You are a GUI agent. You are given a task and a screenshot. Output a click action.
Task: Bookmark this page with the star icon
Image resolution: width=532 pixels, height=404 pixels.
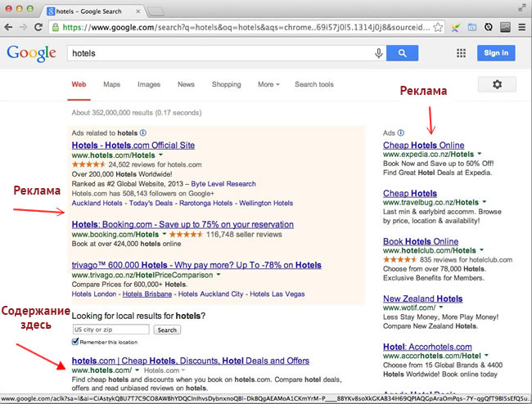point(438,27)
